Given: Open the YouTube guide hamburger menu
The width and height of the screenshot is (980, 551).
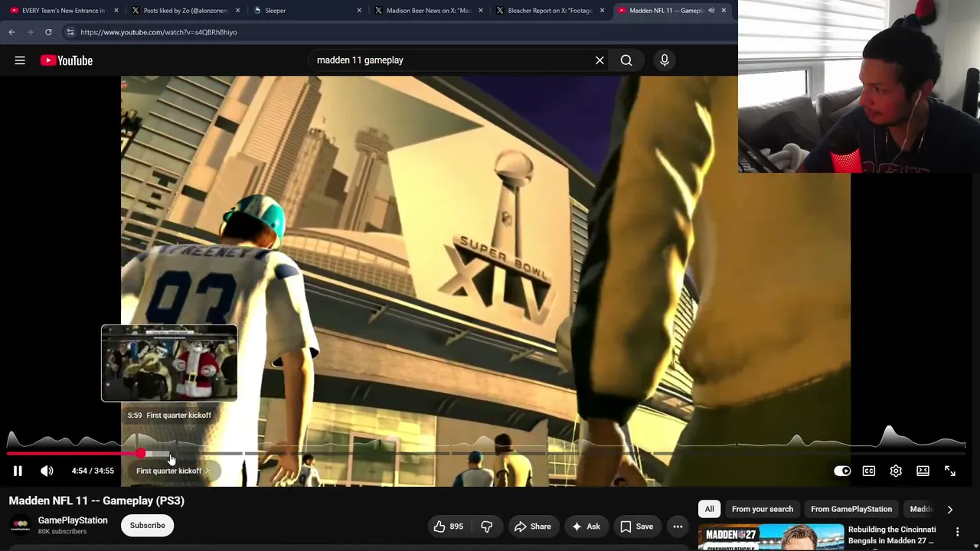Looking at the screenshot, I should [20, 60].
